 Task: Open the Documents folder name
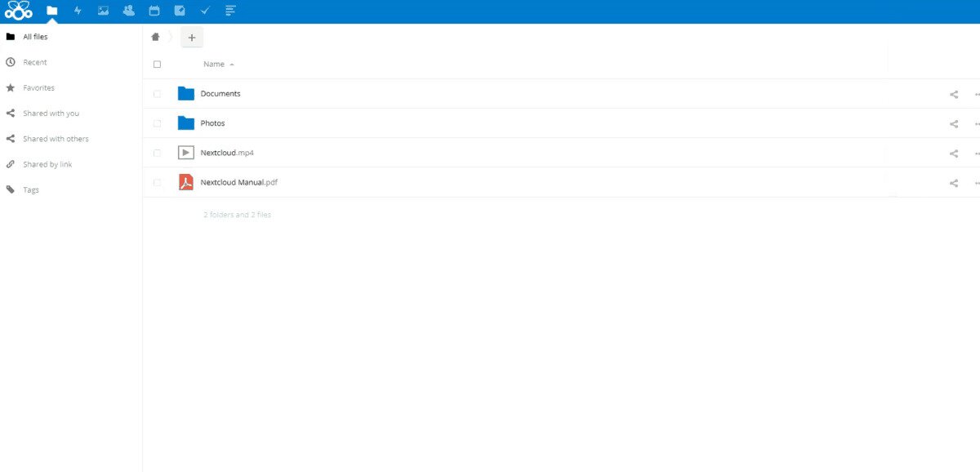[x=220, y=94]
